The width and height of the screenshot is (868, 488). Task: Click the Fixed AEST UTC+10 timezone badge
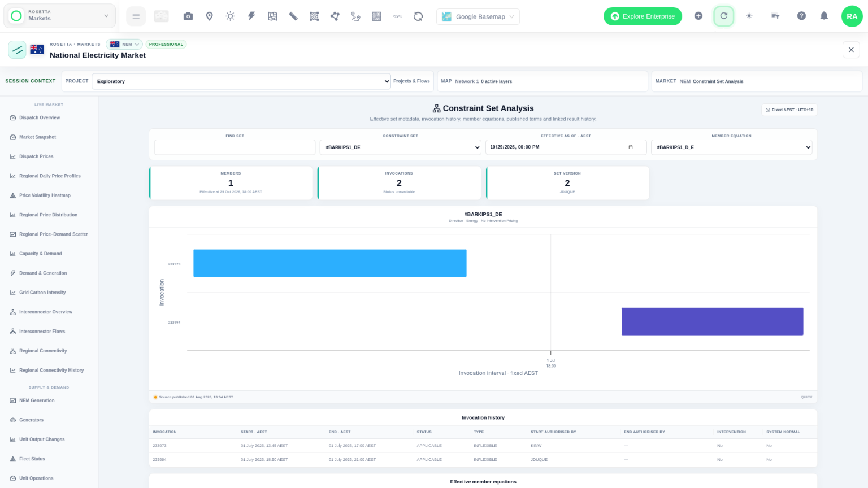point(789,110)
